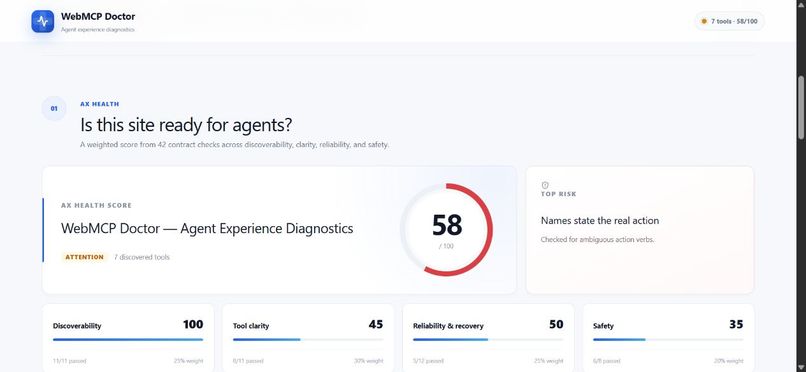Viewport: 806px width, 372px height.
Task: Click the page vertical scrollbar thumb
Action: (x=801, y=107)
